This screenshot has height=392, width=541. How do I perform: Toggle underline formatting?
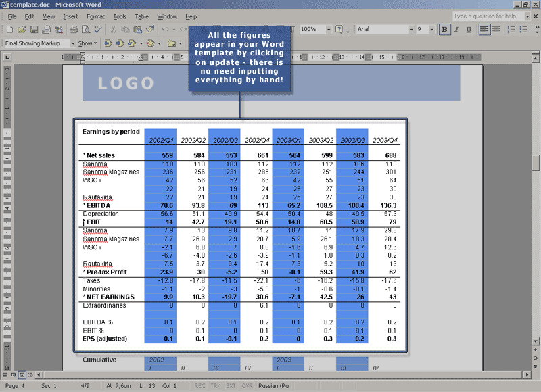point(469,30)
